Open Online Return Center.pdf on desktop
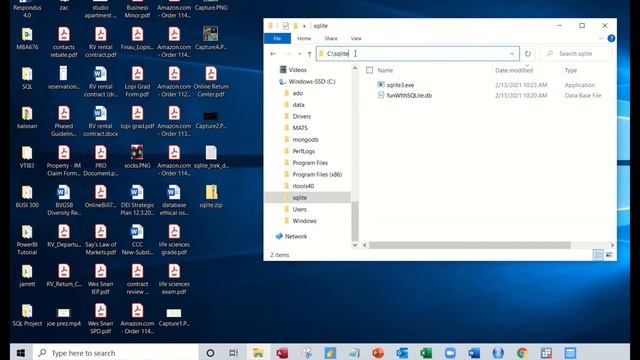This screenshot has height=360, width=640. (211, 82)
